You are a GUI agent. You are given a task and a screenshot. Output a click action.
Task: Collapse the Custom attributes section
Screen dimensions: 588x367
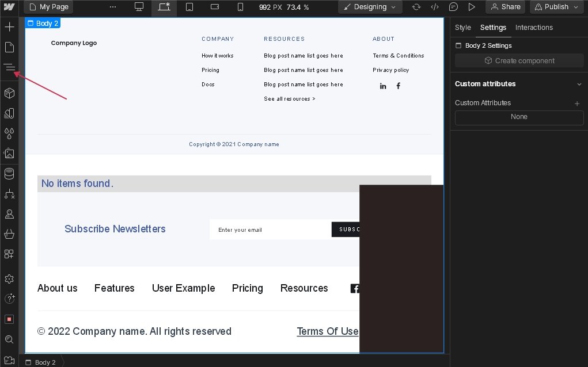[579, 84]
